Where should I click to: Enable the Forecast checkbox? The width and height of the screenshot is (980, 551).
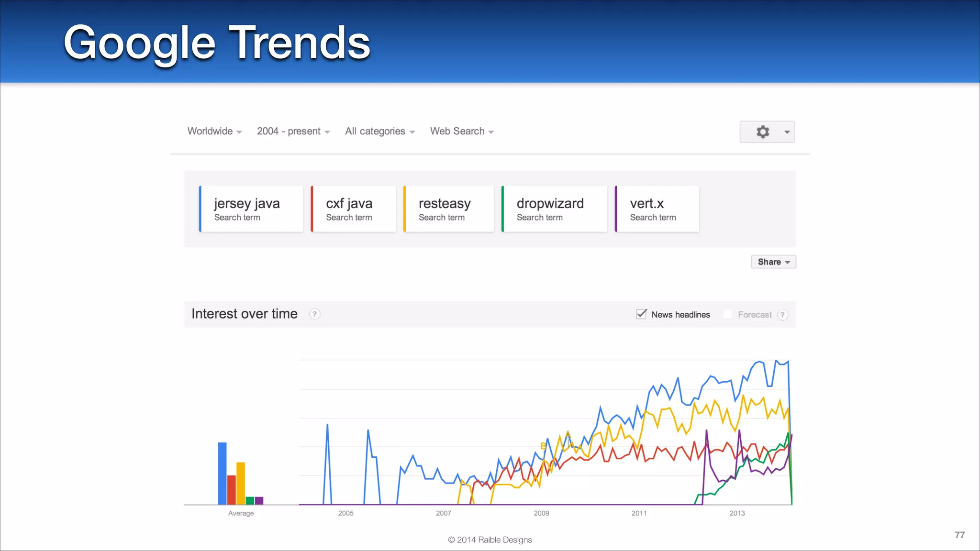pos(727,314)
